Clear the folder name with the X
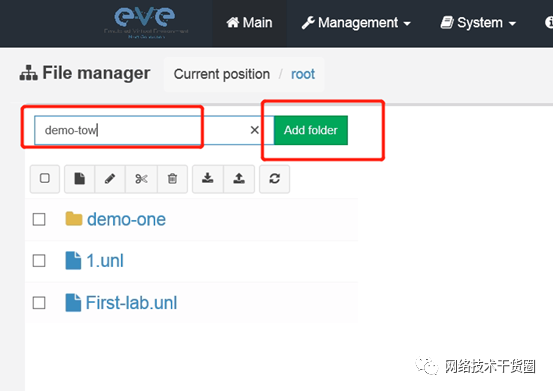This screenshot has width=553, height=391. 255,130
